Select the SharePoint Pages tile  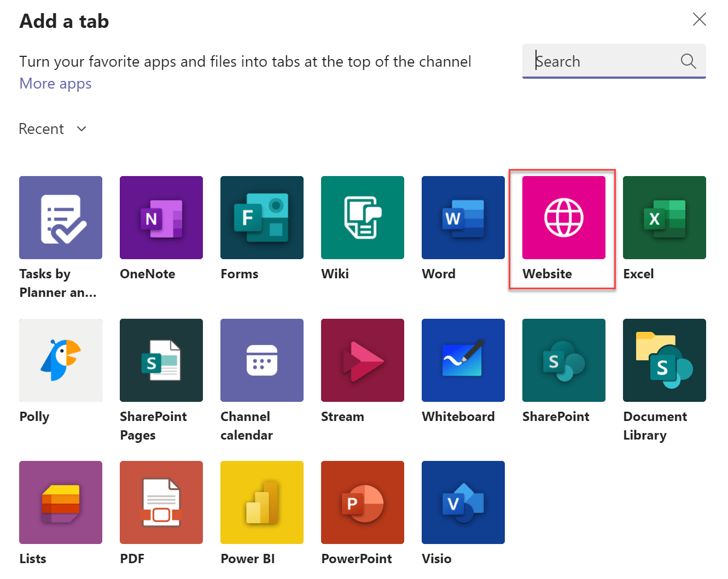point(161,360)
